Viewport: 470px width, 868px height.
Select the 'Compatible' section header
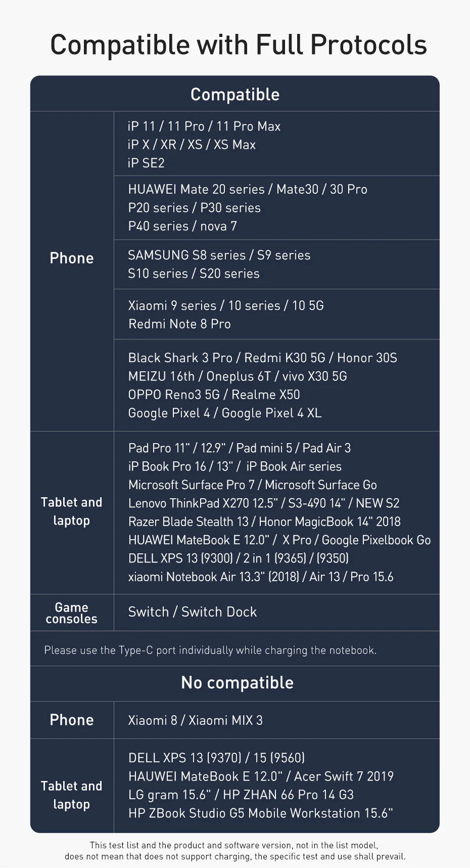click(x=235, y=95)
